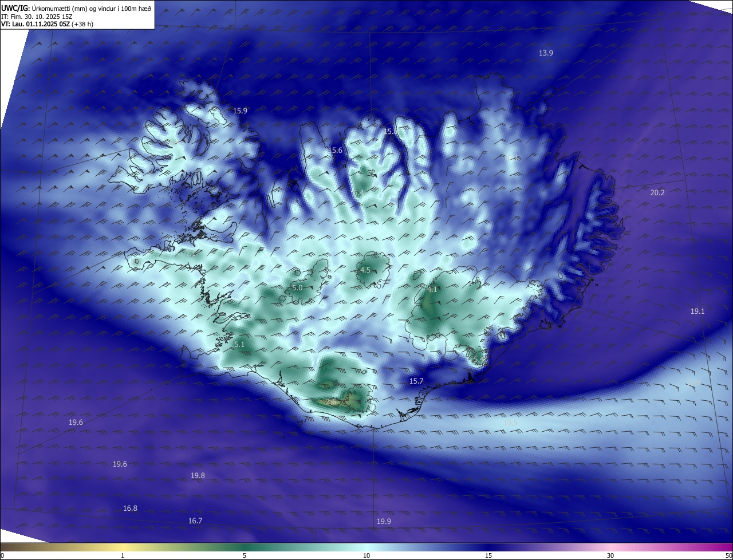Viewport: 733px width, 560px height.
Task: Click the 10.5 value in the southeast band
Action: pos(510,423)
